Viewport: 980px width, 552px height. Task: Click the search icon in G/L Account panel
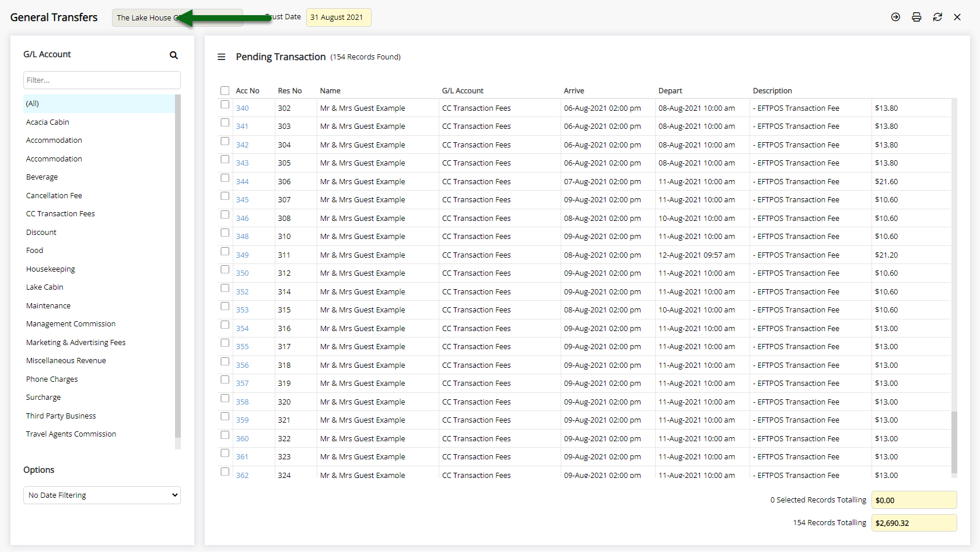tap(173, 55)
